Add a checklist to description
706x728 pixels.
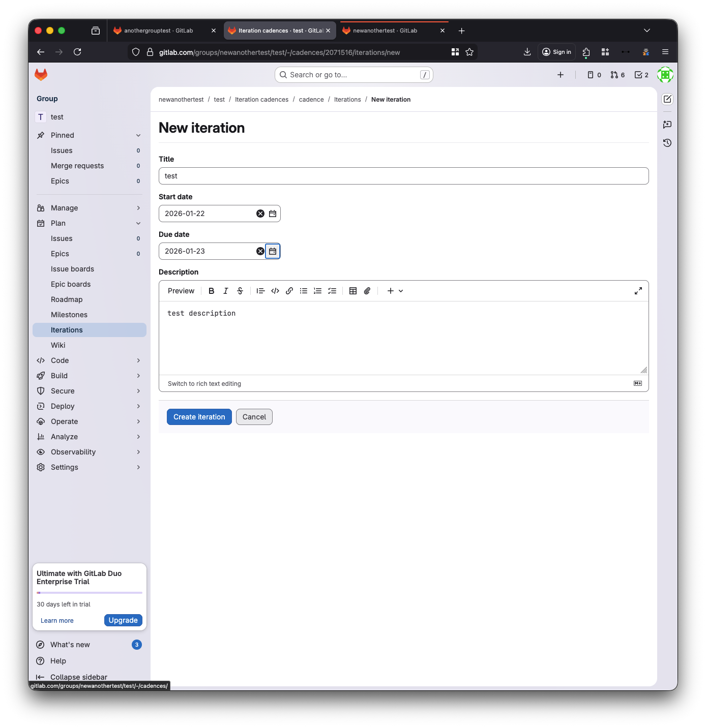(x=332, y=291)
